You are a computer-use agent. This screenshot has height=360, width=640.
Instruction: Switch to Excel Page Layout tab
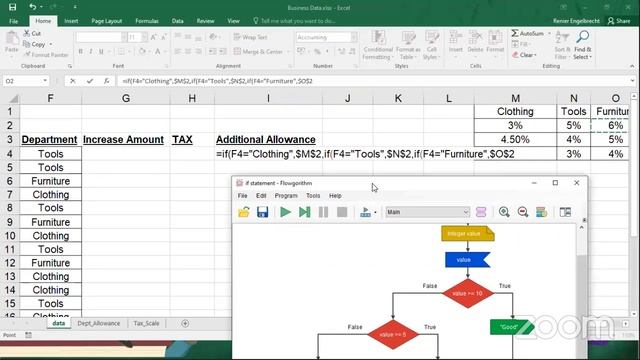(x=107, y=21)
